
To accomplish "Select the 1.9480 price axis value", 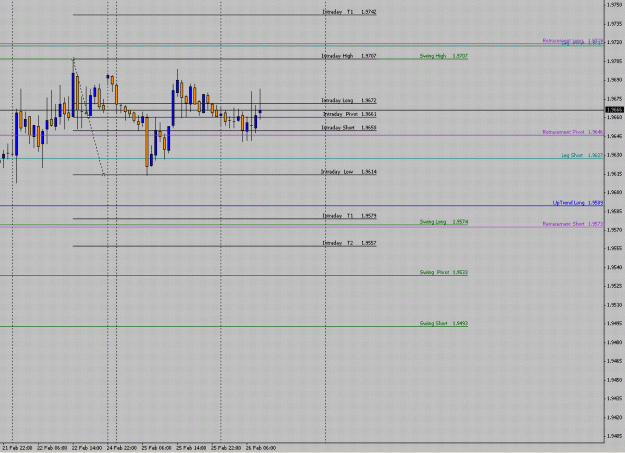I will (614, 342).
